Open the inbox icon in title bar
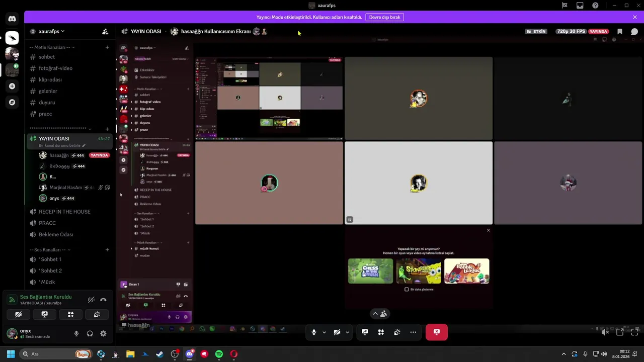 click(580, 6)
